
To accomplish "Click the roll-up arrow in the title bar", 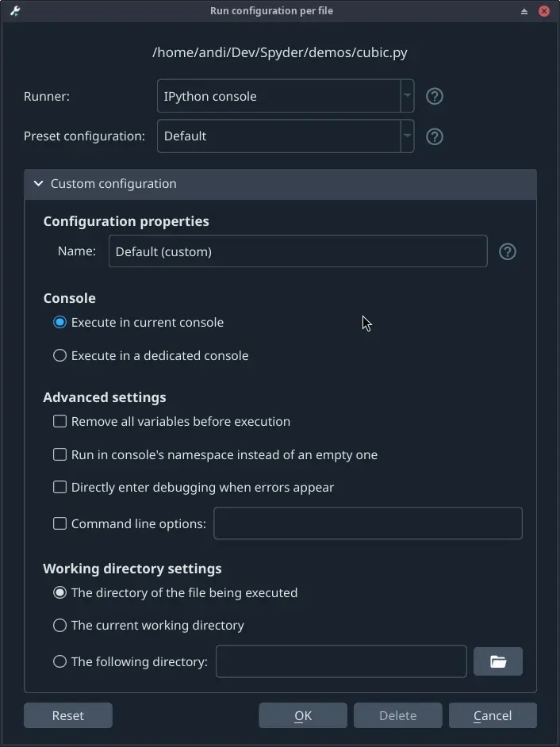I will 524,11.
